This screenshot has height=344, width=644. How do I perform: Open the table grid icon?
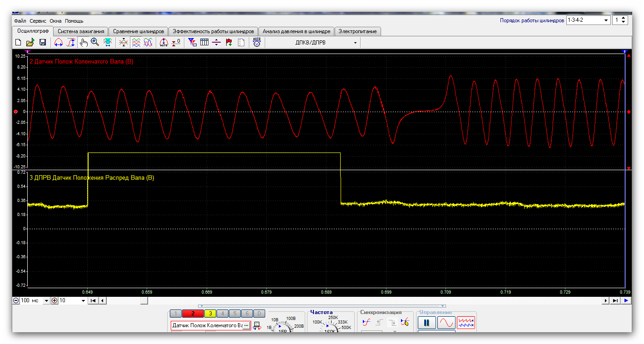204,43
